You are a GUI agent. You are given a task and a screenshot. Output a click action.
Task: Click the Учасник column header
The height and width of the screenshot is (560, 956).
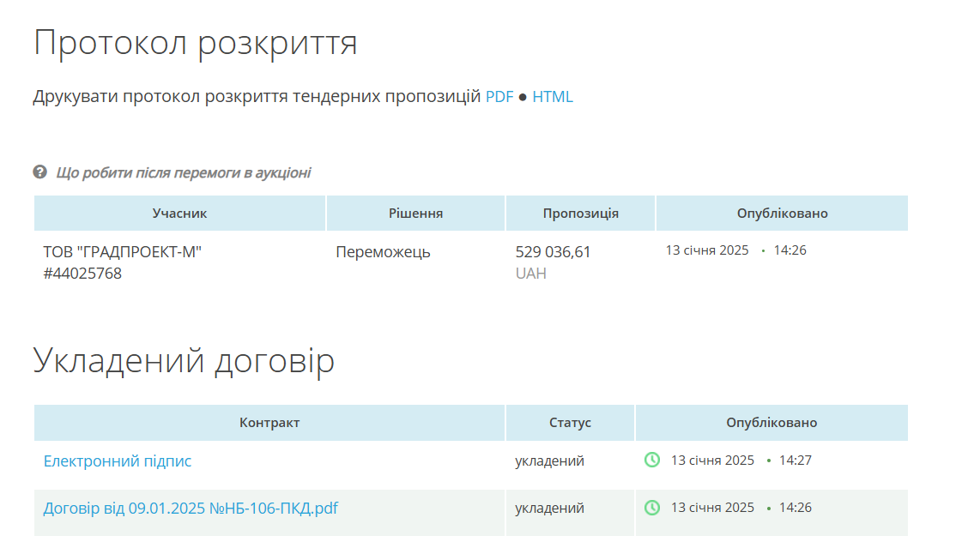coord(179,214)
